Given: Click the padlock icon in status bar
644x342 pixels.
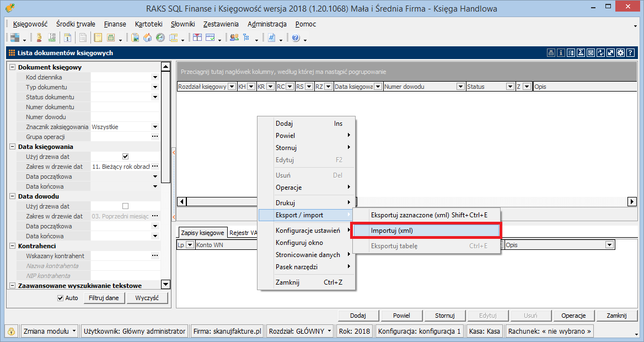Looking at the screenshot, I should (x=11, y=331).
